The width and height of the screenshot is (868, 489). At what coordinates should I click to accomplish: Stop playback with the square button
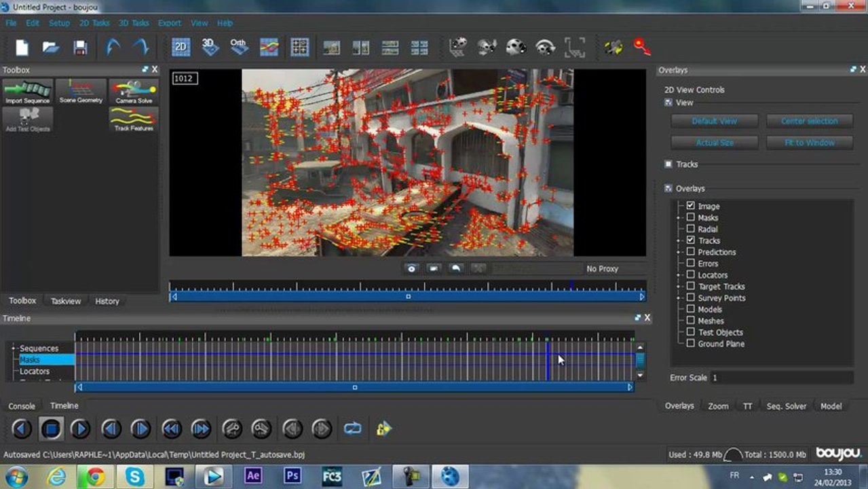point(51,429)
